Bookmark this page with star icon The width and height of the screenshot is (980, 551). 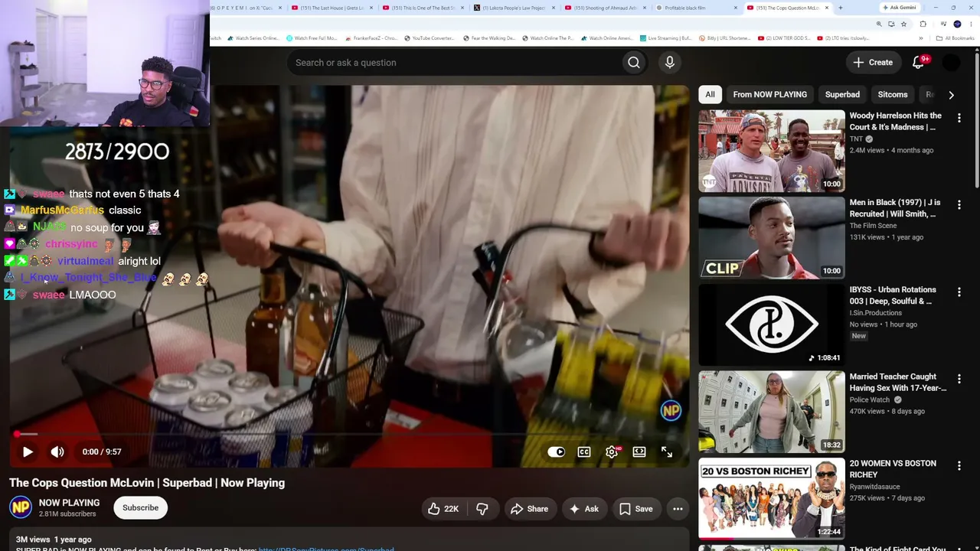tap(903, 24)
